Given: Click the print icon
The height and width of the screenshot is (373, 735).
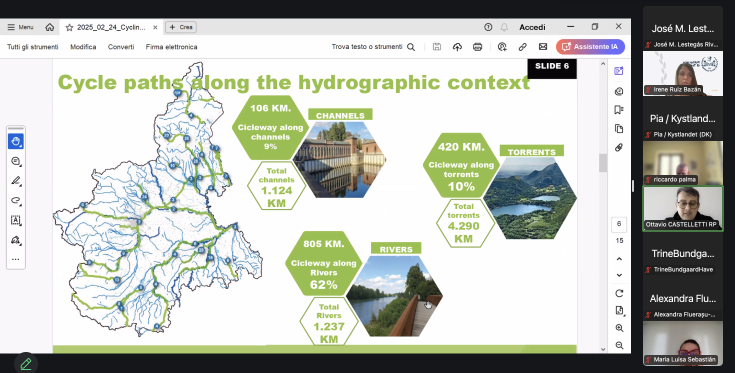Looking at the screenshot, I should pyautogui.click(x=478, y=47).
